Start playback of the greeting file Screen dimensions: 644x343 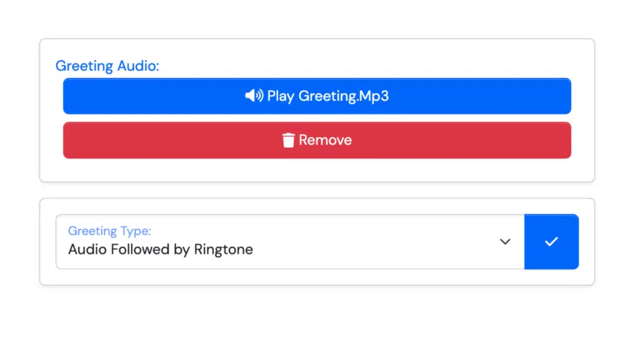(317, 96)
